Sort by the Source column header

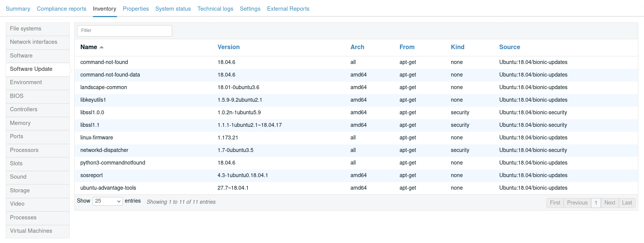pyautogui.click(x=509, y=47)
